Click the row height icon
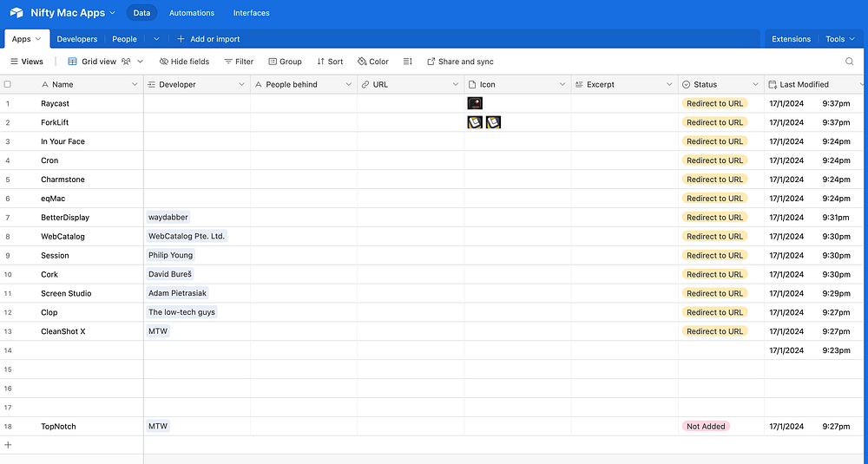 coord(407,62)
